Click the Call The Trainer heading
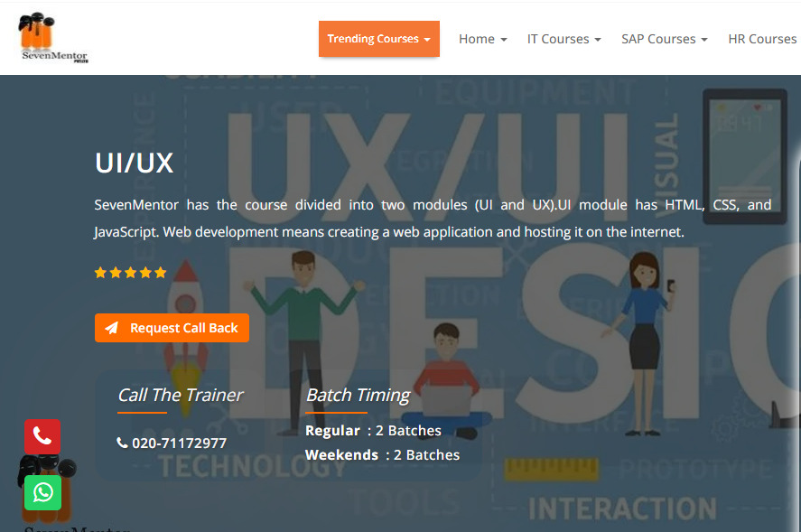This screenshot has width=801, height=532. pyautogui.click(x=180, y=395)
